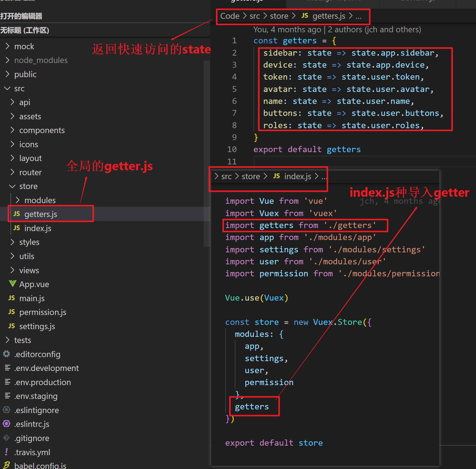Click the import getters from './getters' line
The image size is (476, 469).
[301, 225]
